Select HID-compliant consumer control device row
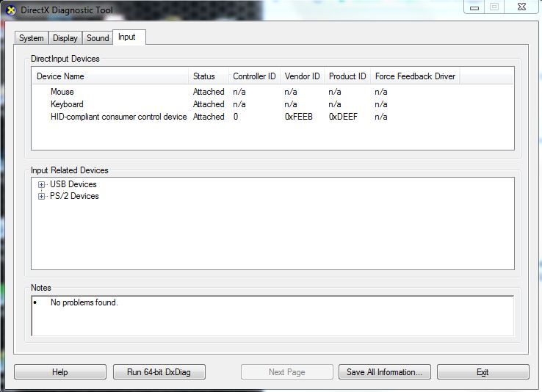 coord(272,117)
